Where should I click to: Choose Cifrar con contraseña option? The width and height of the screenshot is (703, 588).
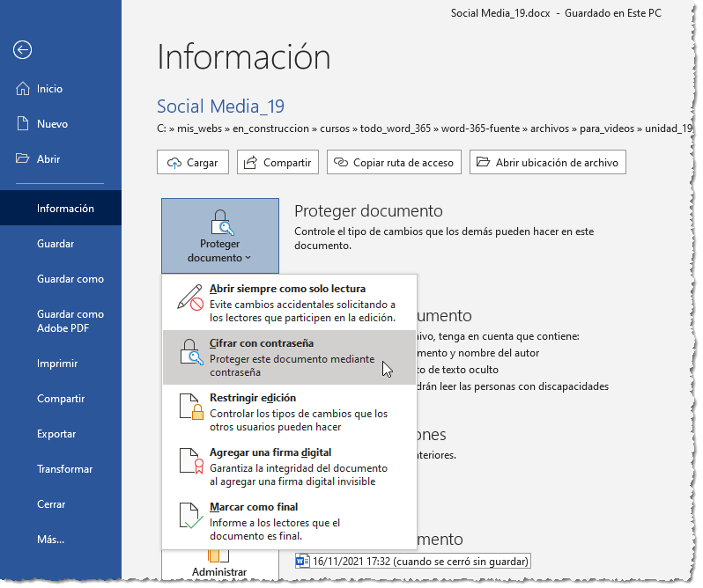[289, 357]
